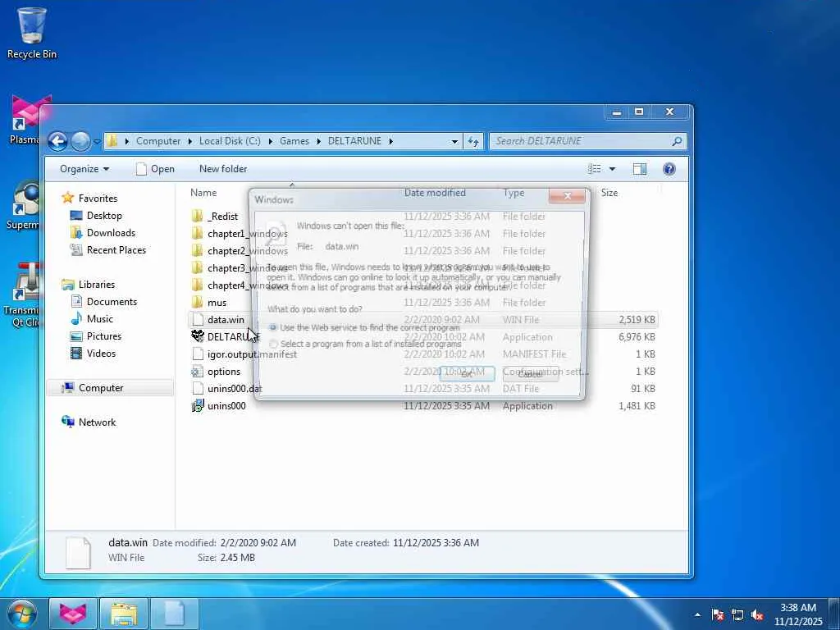Open Desktop under Favorites

tap(97, 216)
